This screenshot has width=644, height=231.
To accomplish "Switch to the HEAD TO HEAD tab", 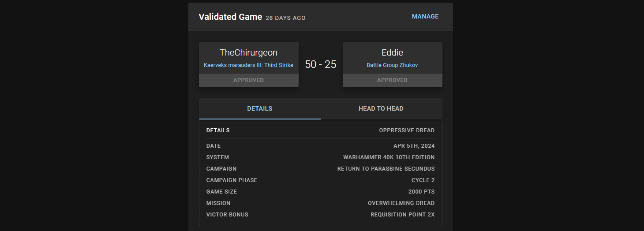I will [381, 109].
